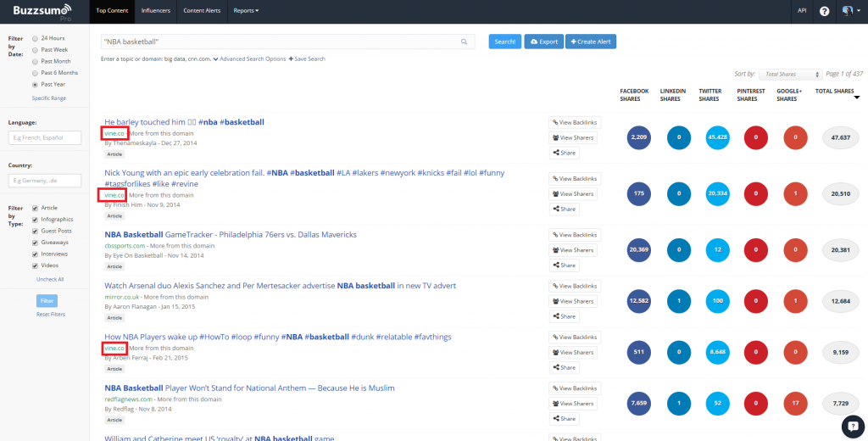Open the 'He barley touched him' article title

click(x=184, y=122)
